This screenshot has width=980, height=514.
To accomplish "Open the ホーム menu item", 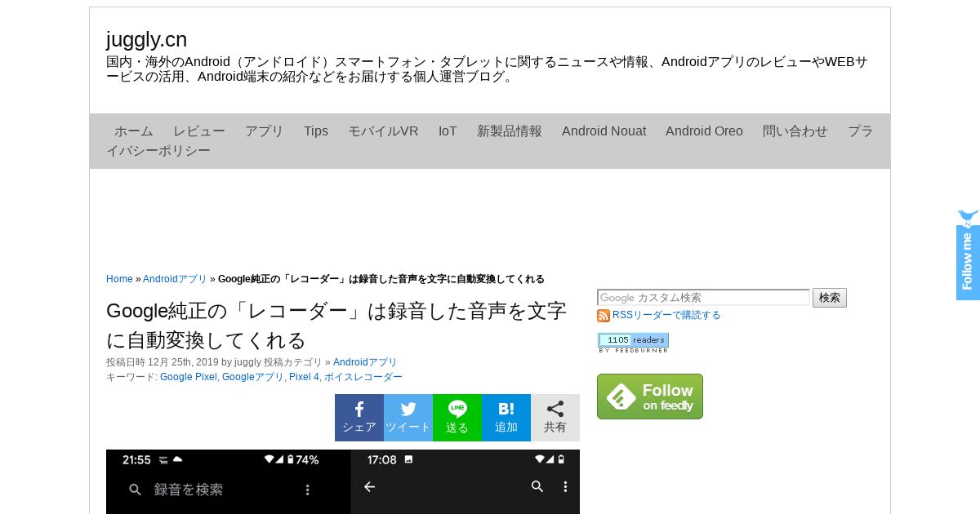I will (x=134, y=131).
